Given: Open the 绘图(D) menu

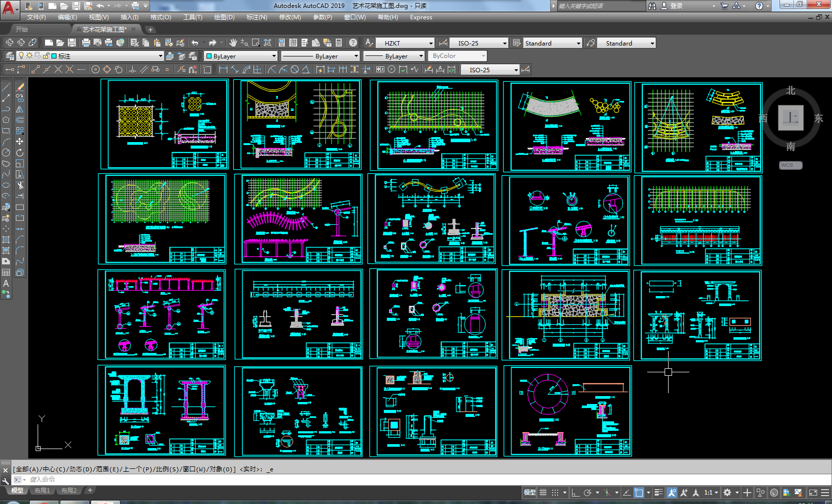Looking at the screenshot, I should click(x=224, y=17).
